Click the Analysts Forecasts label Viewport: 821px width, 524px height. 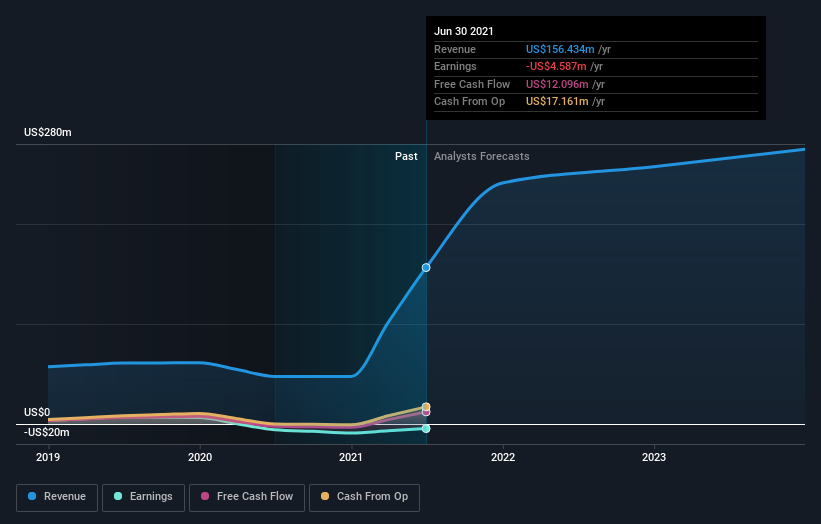pyautogui.click(x=482, y=156)
